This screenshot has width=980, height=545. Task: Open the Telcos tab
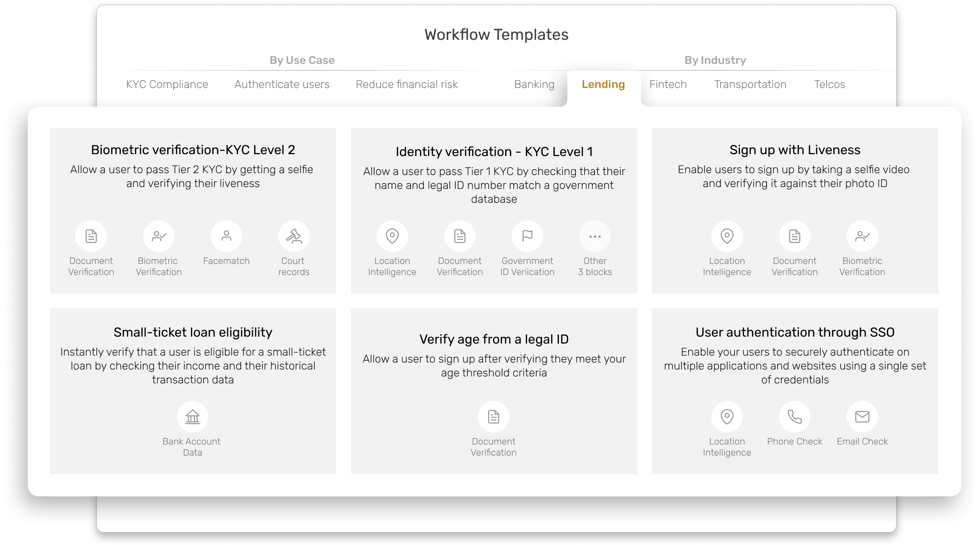(x=829, y=84)
